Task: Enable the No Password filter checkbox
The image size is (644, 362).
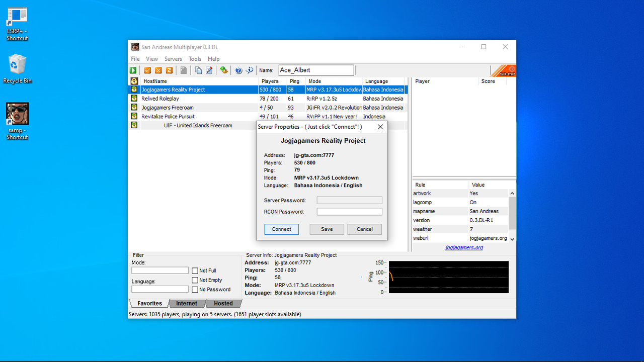Action: 195,290
